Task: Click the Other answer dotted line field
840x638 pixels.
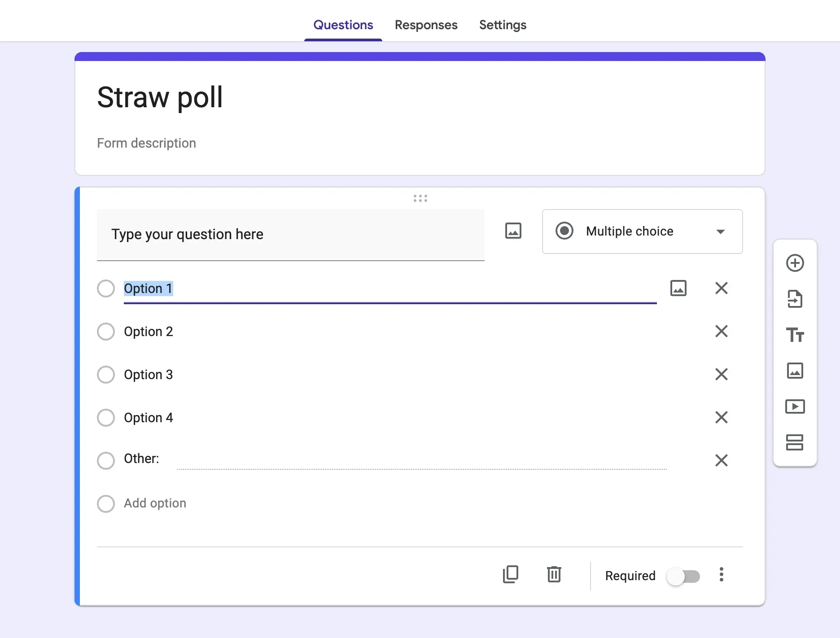Action: pos(422,460)
